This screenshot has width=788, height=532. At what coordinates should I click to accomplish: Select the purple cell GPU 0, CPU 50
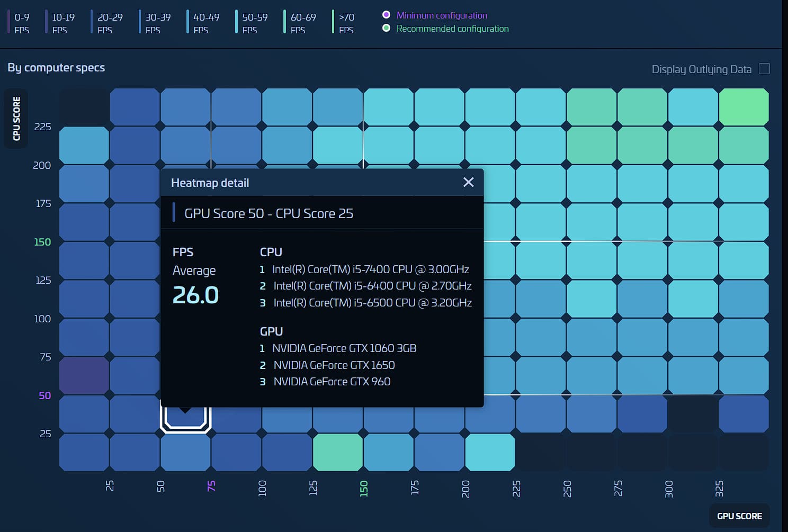(x=84, y=375)
